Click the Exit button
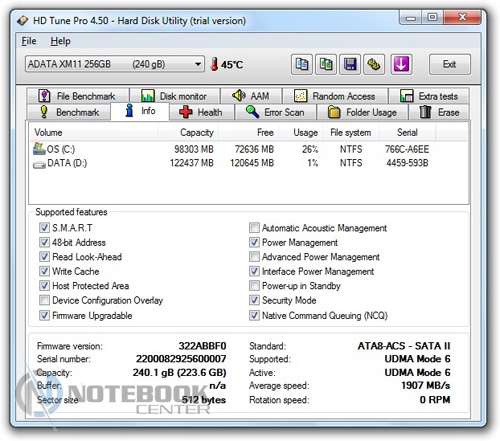The image size is (500, 441). coord(450,64)
